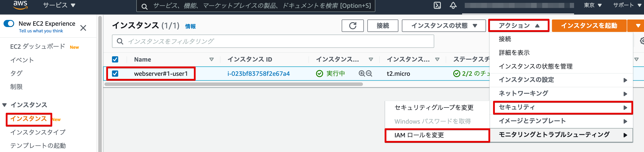The width and height of the screenshot is (644, 152).
Task: Open the notifications bell
Action: pyautogui.click(x=453, y=5)
